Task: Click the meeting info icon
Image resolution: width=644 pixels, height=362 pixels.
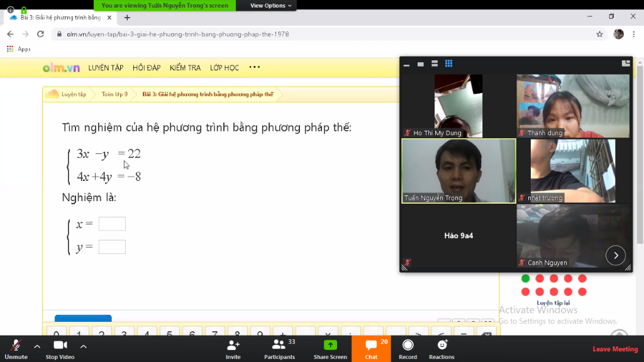Action: (10, 10)
